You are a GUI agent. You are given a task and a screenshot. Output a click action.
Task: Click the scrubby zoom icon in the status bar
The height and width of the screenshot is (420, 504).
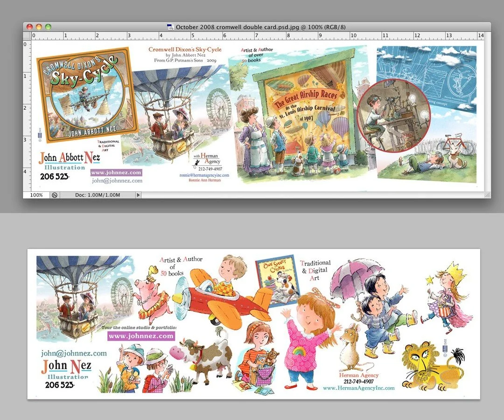(x=55, y=196)
